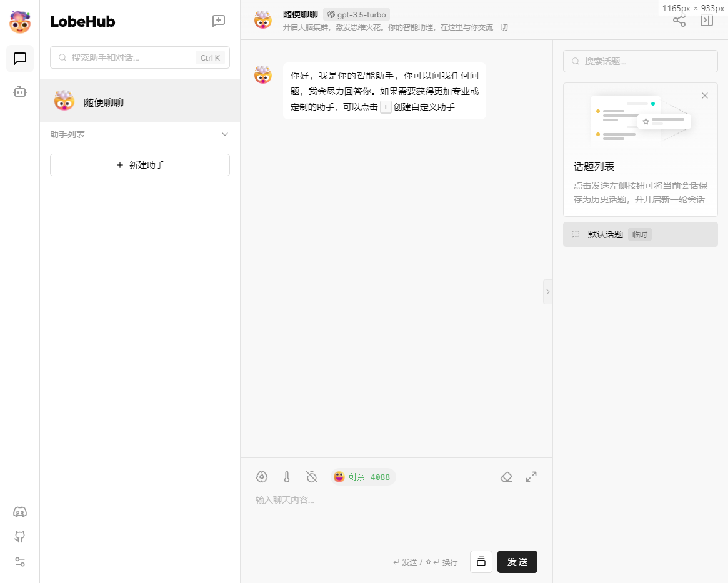Click the 随便聊聊 title in the chat header
This screenshot has height=583, width=728.
pos(301,15)
